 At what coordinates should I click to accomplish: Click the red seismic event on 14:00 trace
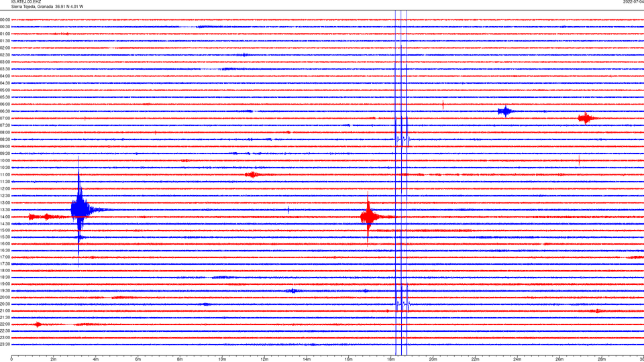click(x=368, y=217)
